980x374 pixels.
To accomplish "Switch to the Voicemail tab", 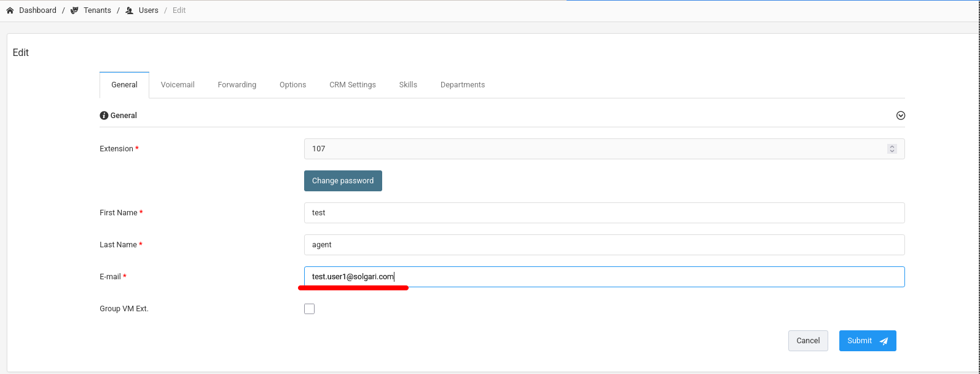I will (178, 85).
